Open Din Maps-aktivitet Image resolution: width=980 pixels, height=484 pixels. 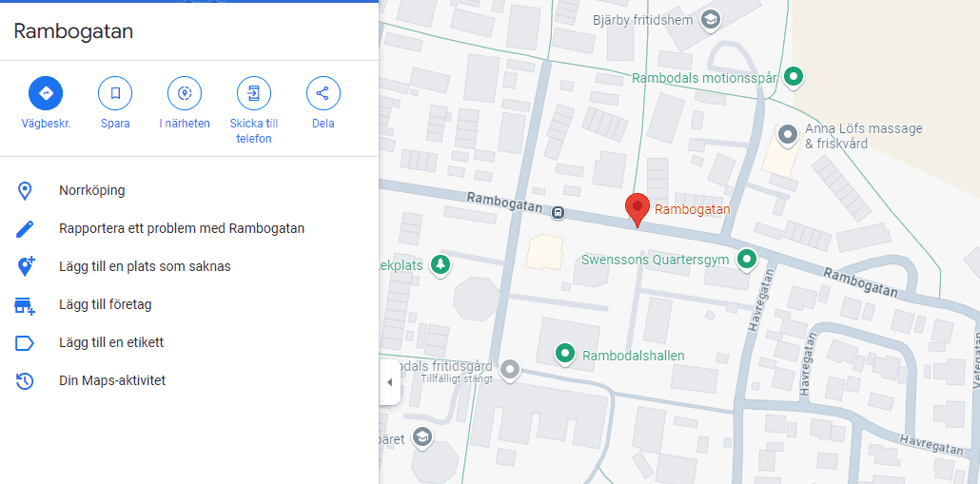click(112, 380)
